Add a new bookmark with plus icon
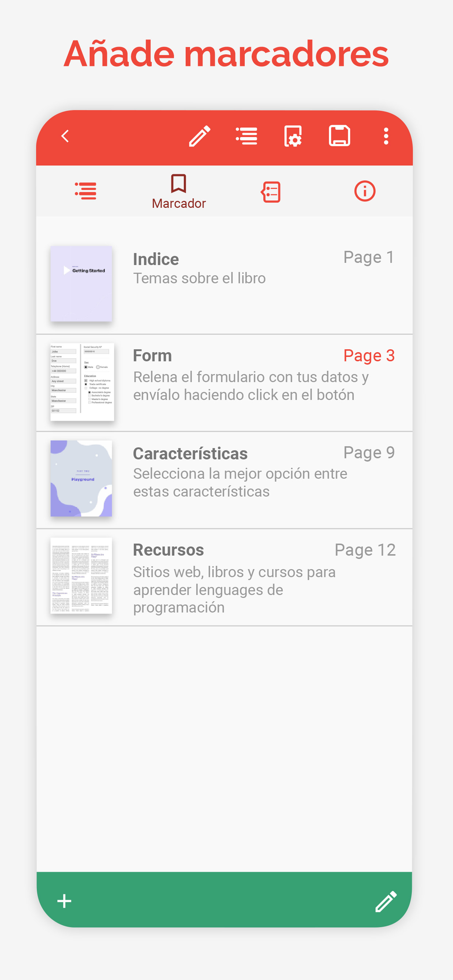 64,901
